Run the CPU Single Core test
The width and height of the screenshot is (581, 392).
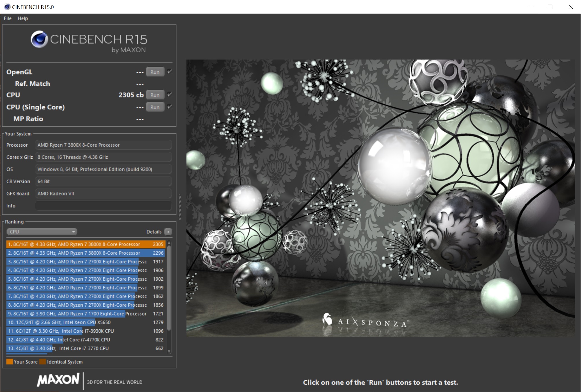(x=155, y=107)
